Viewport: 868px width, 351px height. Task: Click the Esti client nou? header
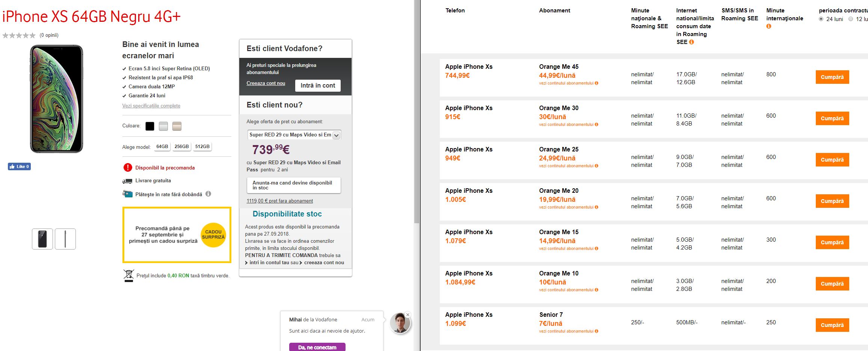[x=275, y=105]
